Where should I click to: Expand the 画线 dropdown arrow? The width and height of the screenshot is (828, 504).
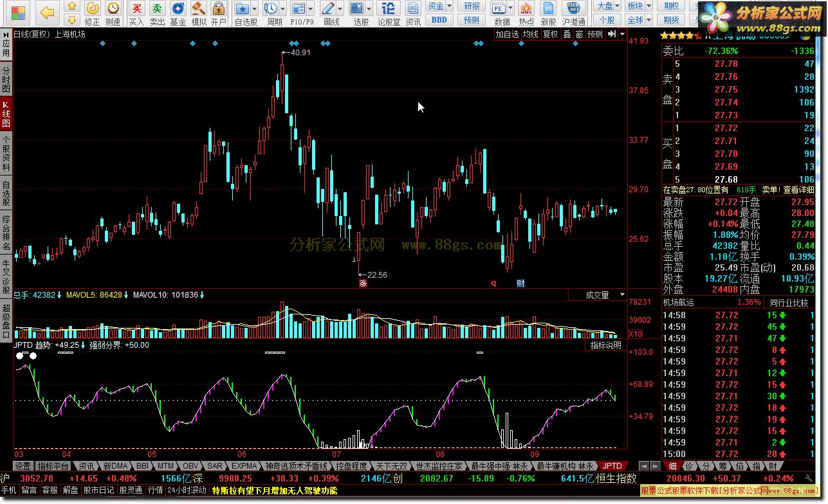(340, 8)
